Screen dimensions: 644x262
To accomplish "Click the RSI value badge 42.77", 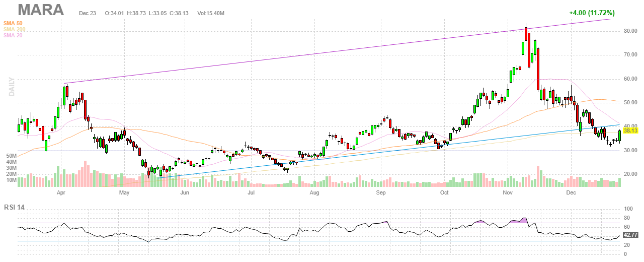I will click(630, 235).
